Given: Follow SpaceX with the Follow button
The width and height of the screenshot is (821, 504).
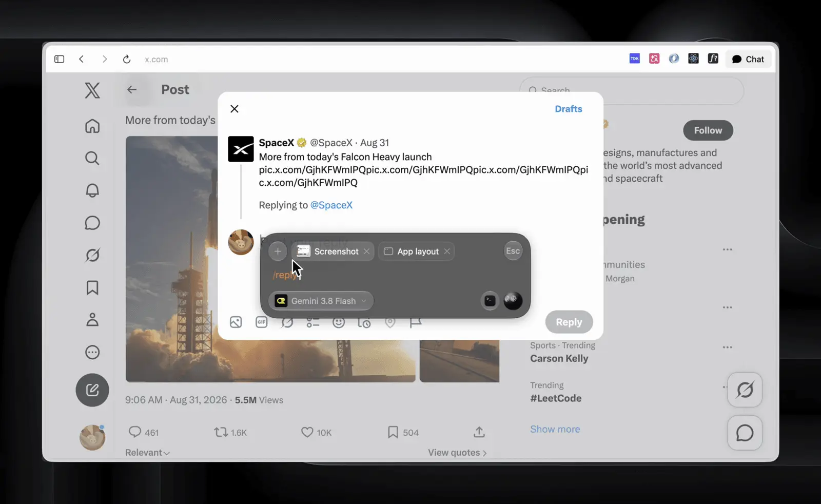Looking at the screenshot, I should pyautogui.click(x=708, y=130).
